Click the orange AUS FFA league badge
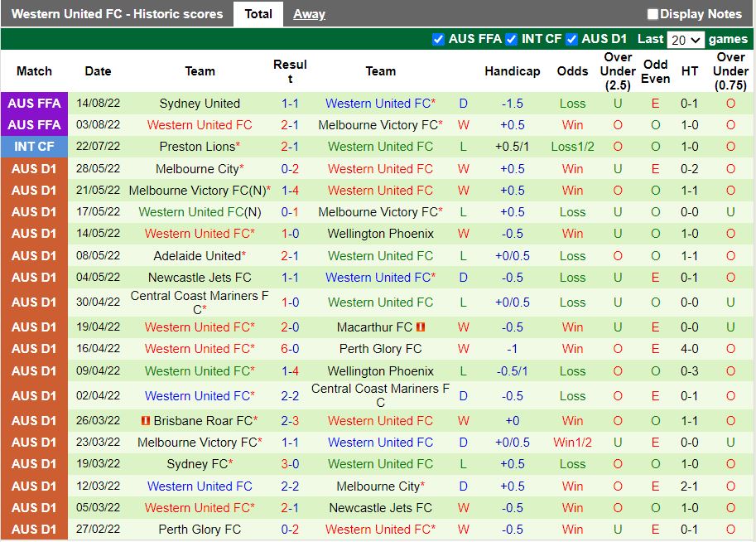 click(34, 103)
